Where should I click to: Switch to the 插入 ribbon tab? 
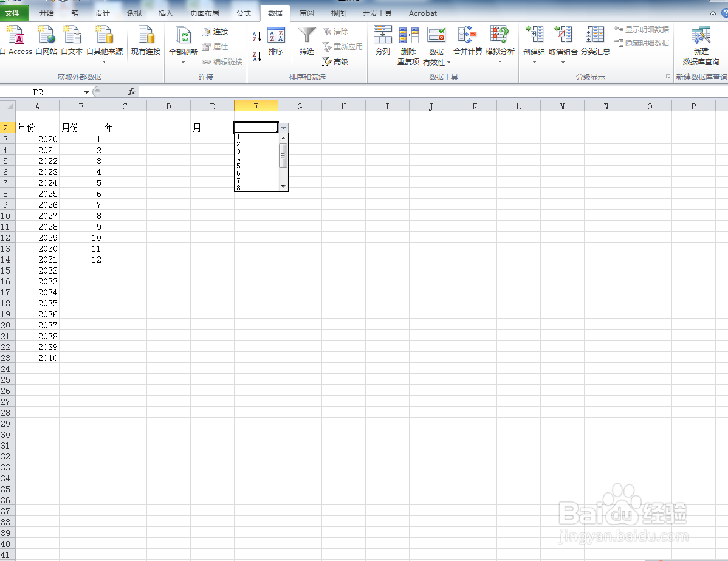pyautogui.click(x=165, y=13)
